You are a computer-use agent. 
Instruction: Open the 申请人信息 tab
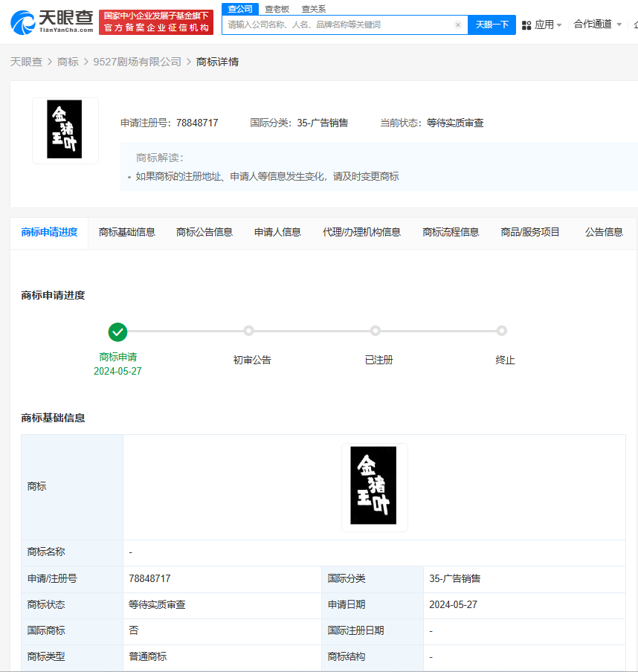click(277, 231)
